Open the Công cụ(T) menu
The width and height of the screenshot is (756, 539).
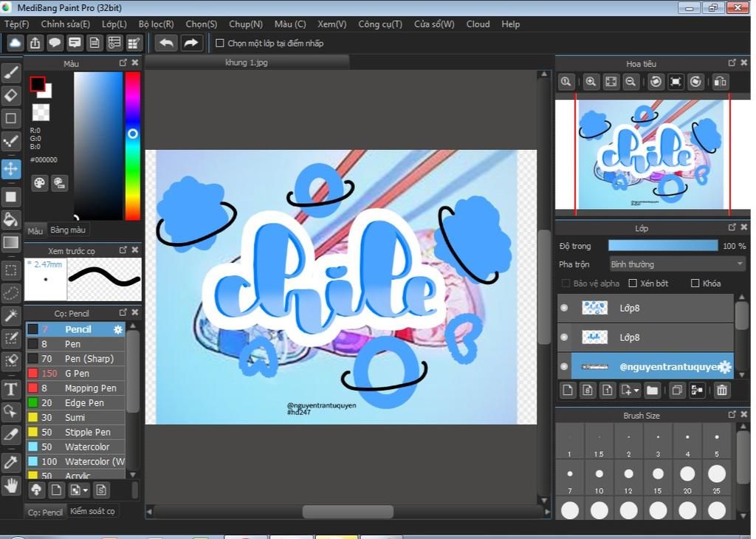click(x=380, y=24)
